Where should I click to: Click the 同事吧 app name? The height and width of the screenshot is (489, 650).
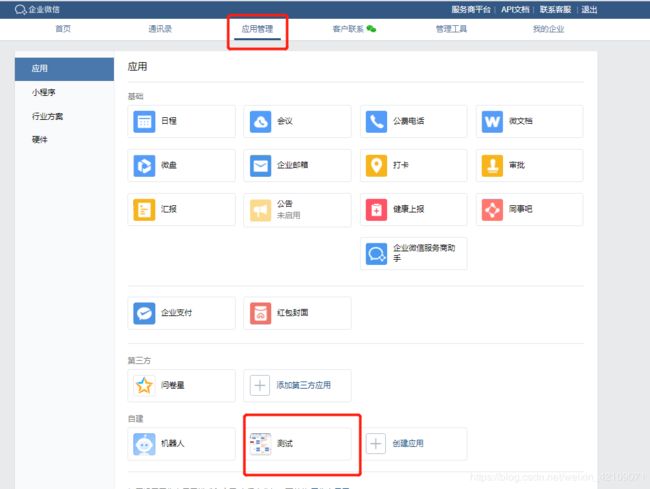pos(521,209)
